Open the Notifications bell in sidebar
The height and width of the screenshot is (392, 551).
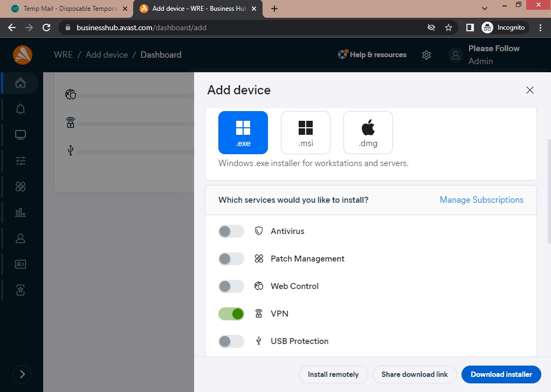tap(20, 109)
